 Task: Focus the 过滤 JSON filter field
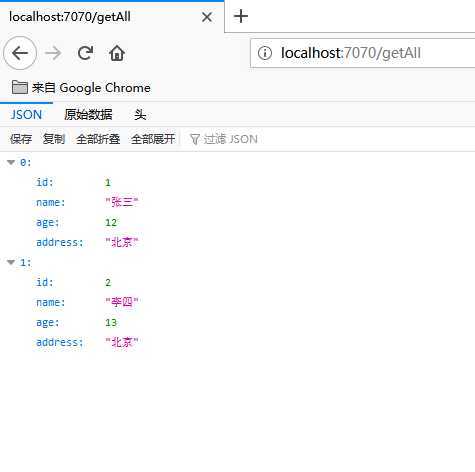[x=231, y=139]
